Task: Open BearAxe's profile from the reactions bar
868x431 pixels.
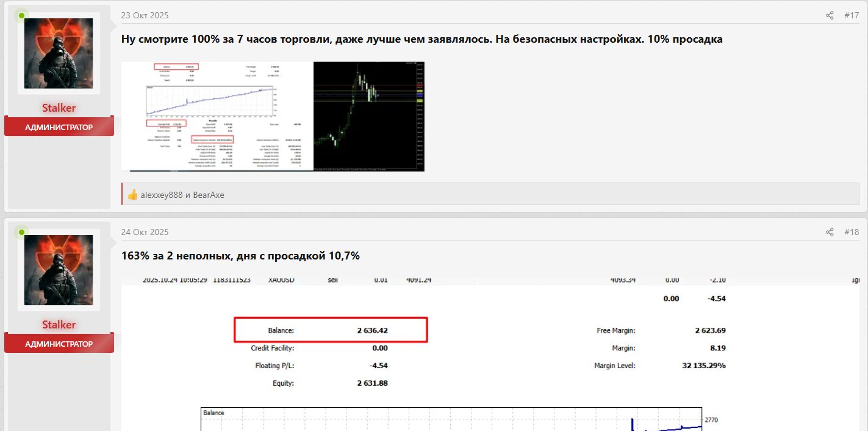Action: tap(208, 195)
